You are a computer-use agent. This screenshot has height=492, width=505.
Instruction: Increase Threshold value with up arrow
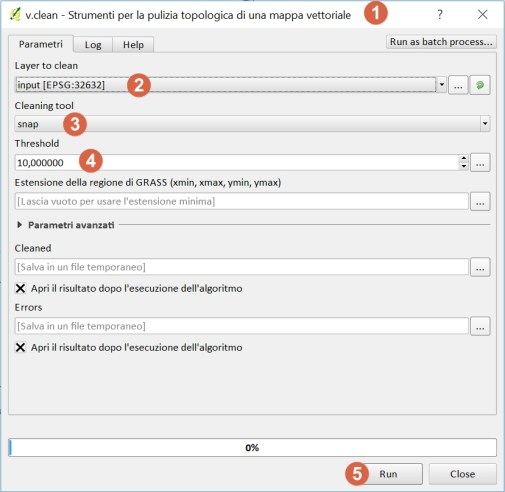(464, 158)
